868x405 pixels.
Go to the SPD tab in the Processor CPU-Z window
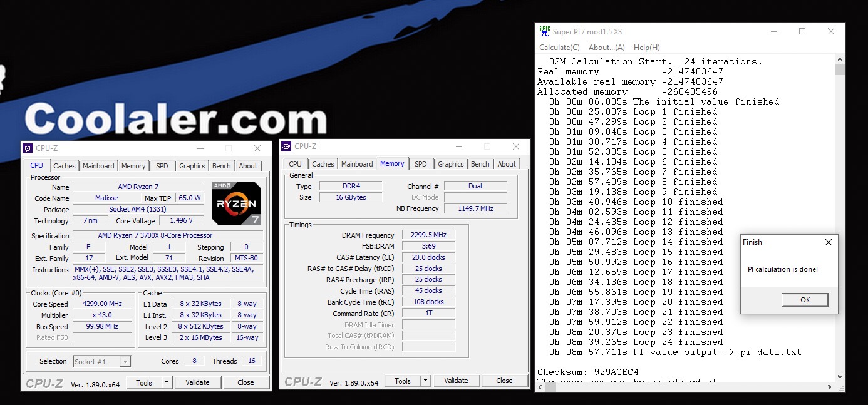(162, 166)
